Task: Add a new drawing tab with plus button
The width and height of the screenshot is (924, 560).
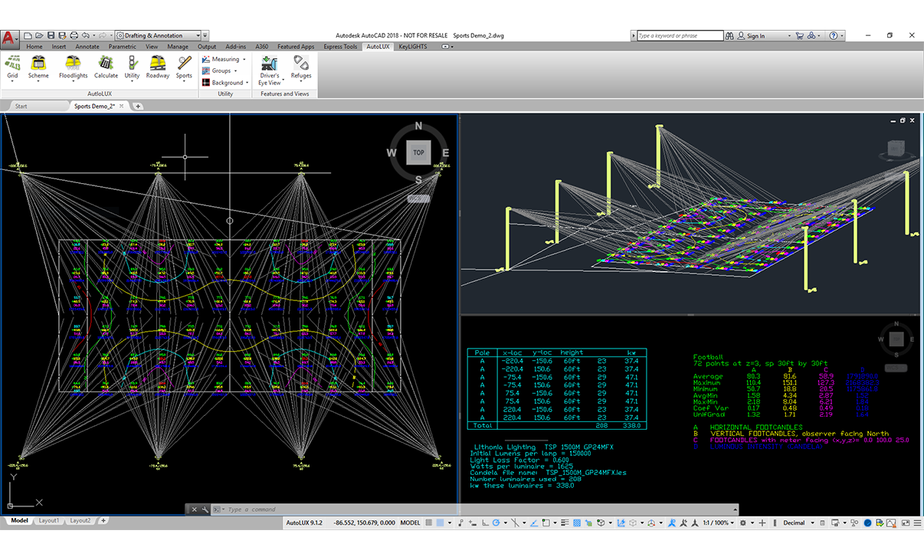Action: [139, 106]
